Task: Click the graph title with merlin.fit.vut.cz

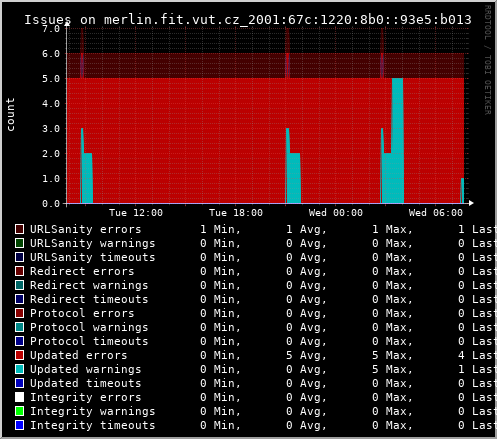Action: click(248, 20)
